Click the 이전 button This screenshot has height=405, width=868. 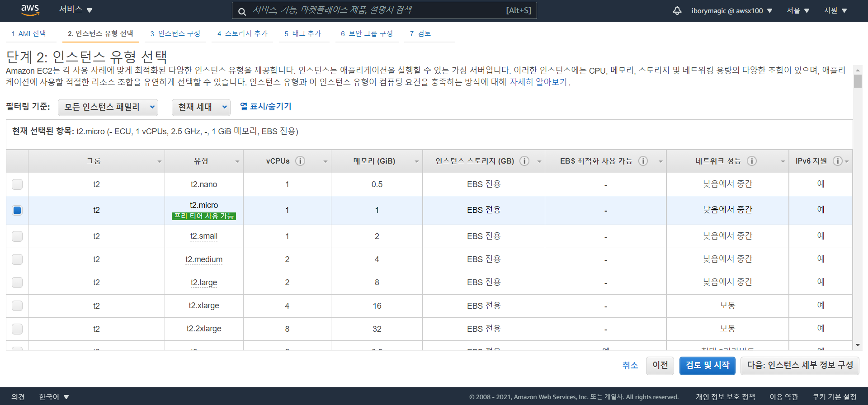click(x=660, y=365)
